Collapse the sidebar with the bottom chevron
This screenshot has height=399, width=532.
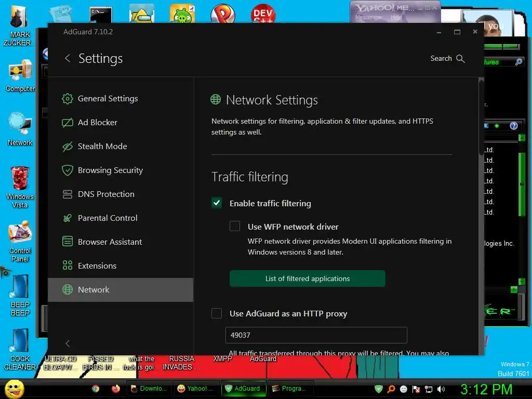pyautogui.click(x=68, y=344)
